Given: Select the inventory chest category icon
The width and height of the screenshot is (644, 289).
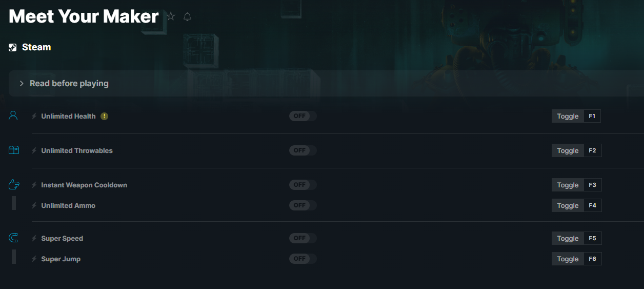Looking at the screenshot, I should (x=14, y=150).
